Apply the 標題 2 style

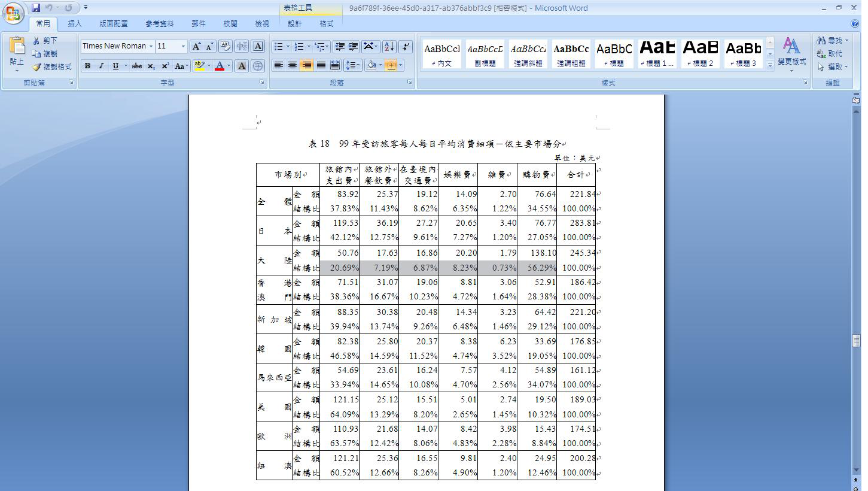pos(701,54)
